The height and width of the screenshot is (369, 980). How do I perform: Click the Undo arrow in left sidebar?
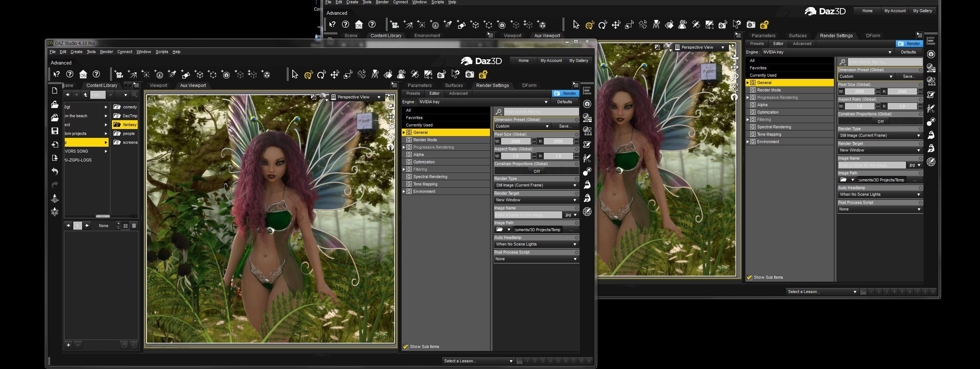55,171
